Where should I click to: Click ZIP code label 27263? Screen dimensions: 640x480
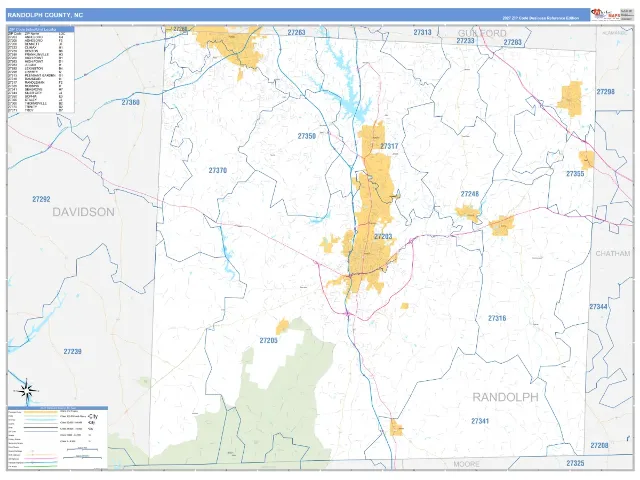tap(296, 33)
